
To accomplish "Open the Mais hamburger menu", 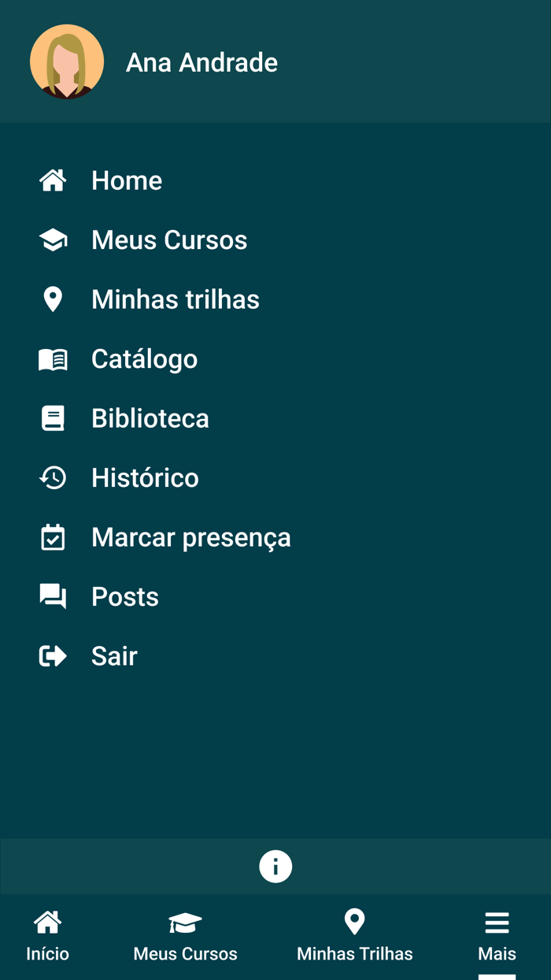I will coord(497,922).
